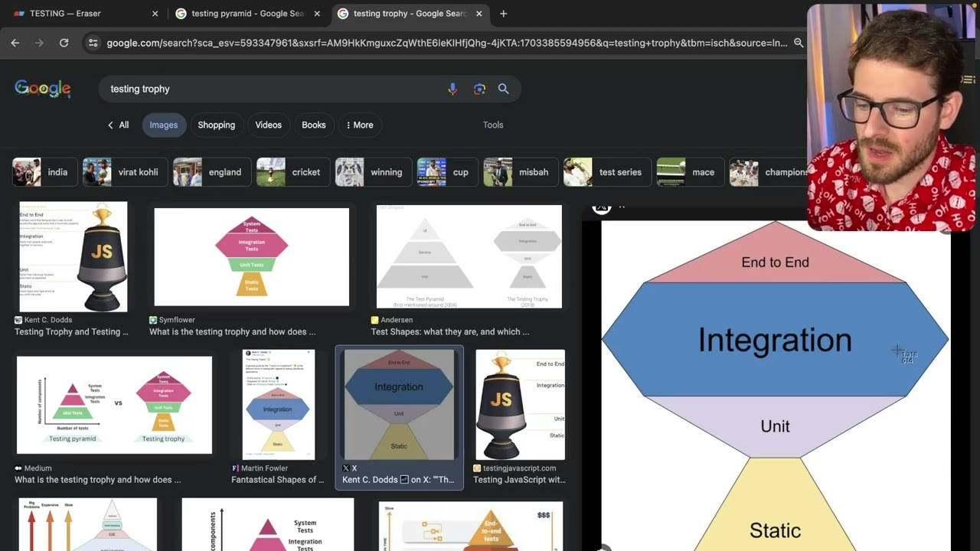
Task: Close the testing trophy tab
Action: click(479, 13)
